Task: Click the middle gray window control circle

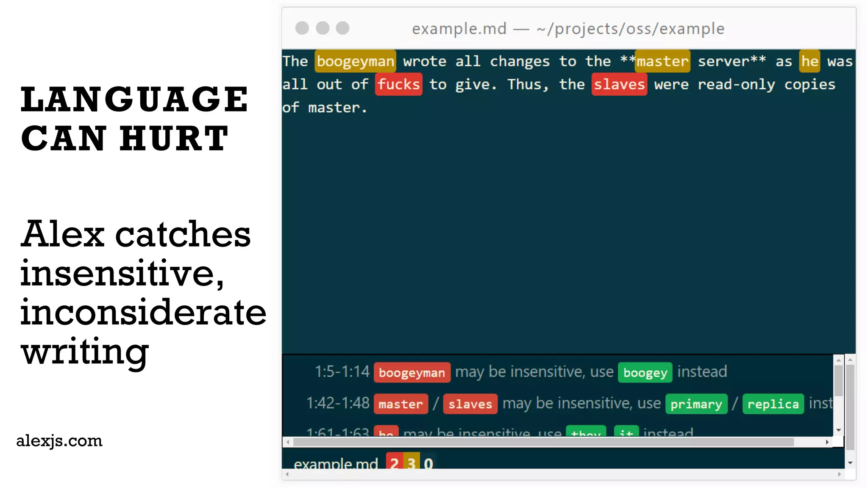Action: 323,28
